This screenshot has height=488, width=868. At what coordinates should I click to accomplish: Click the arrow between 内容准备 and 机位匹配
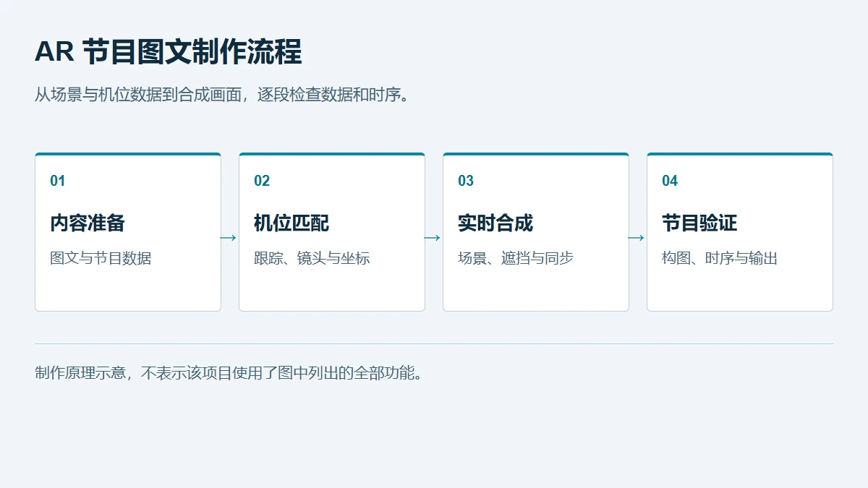229,238
